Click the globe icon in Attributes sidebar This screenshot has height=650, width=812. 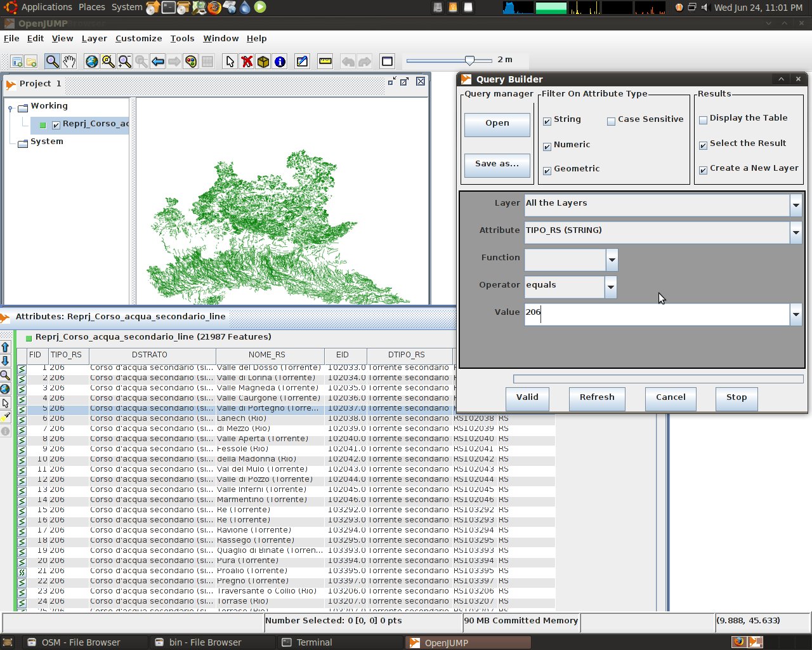tap(5, 389)
